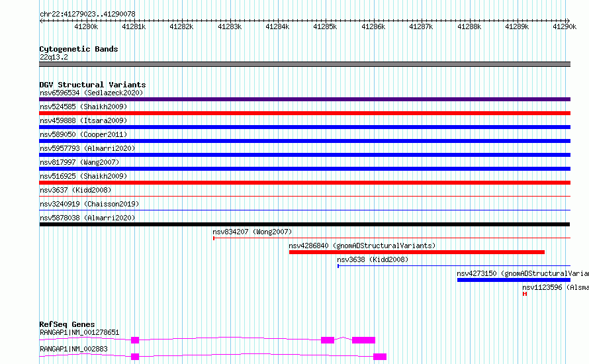This screenshot has height=364, width=589.
Task: Click the thin red nsv834207 variant line
Action: tap(392, 238)
